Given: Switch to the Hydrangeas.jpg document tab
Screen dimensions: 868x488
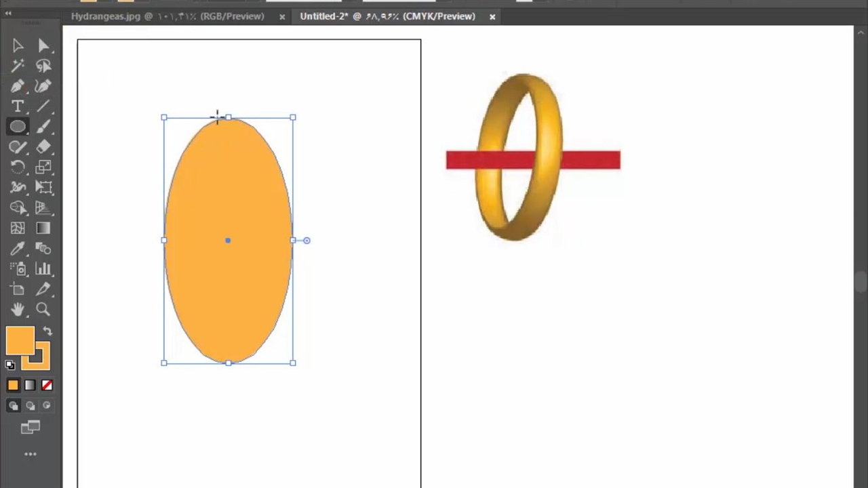Looking at the screenshot, I should pos(167,16).
